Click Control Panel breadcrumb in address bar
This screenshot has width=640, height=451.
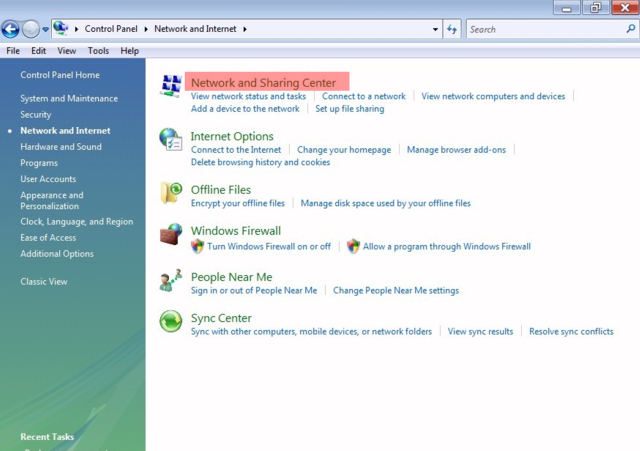[111, 29]
